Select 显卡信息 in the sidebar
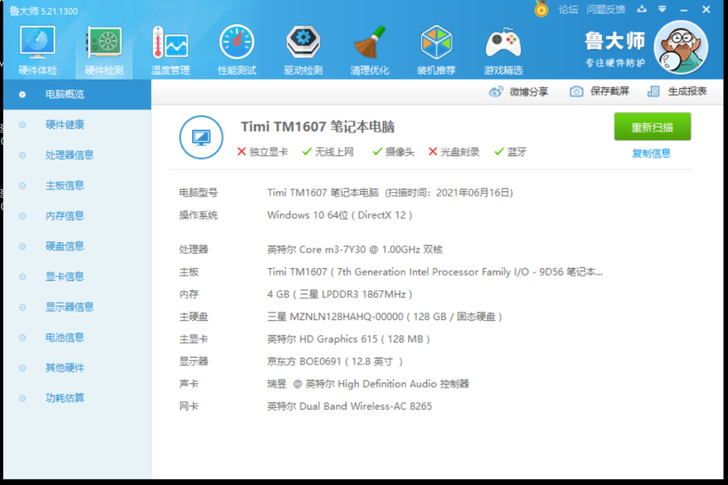This screenshot has width=728, height=485. tap(77, 277)
